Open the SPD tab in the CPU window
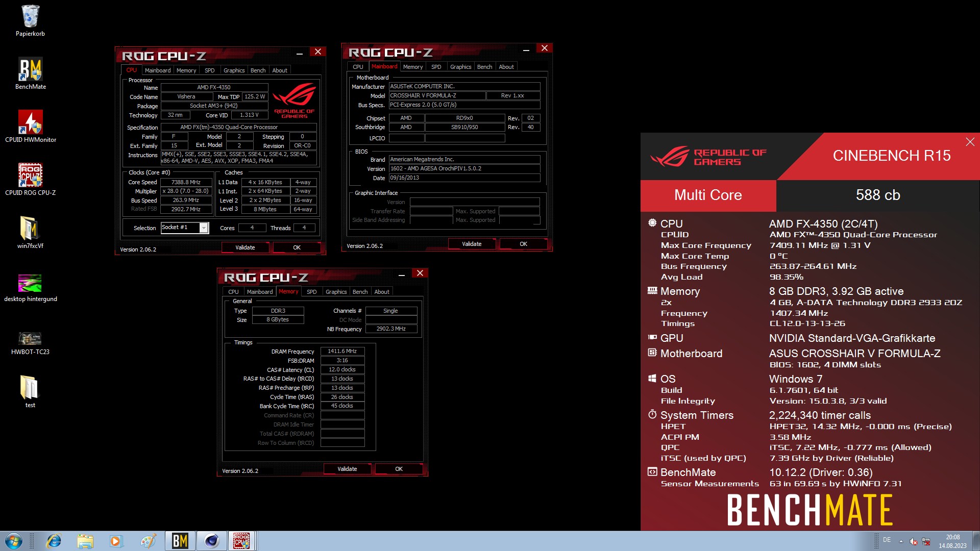980x551 pixels. point(209,70)
